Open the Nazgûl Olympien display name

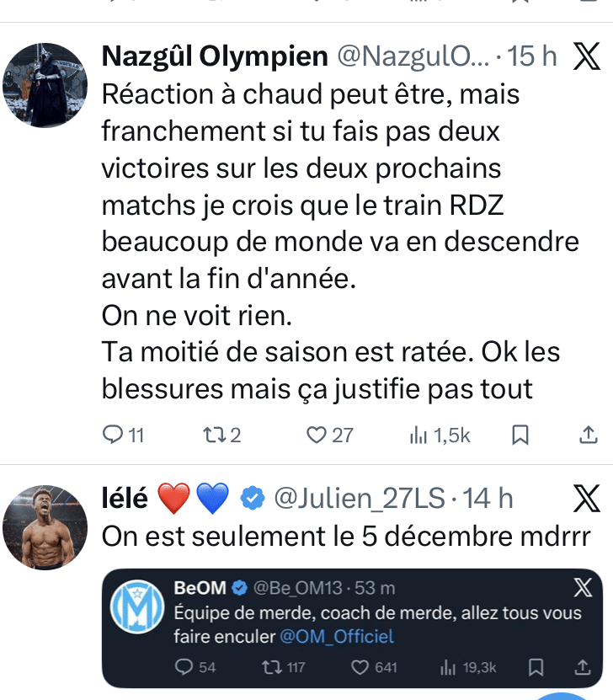[x=214, y=56]
